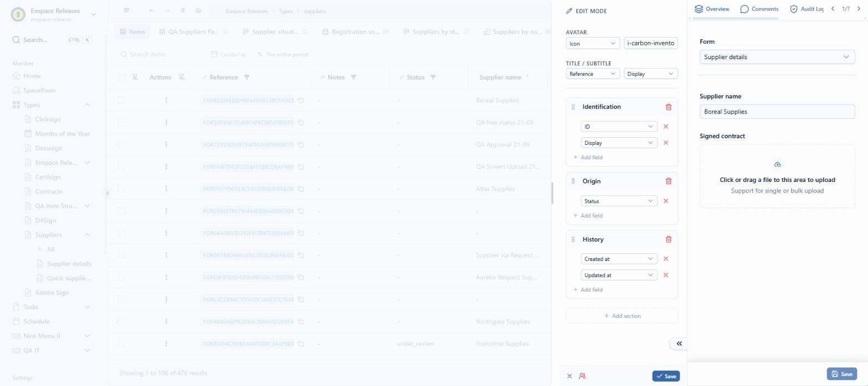The height and width of the screenshot is (386, 868).
Task: Open the Created at field dropdown
Action: point(619,259)
